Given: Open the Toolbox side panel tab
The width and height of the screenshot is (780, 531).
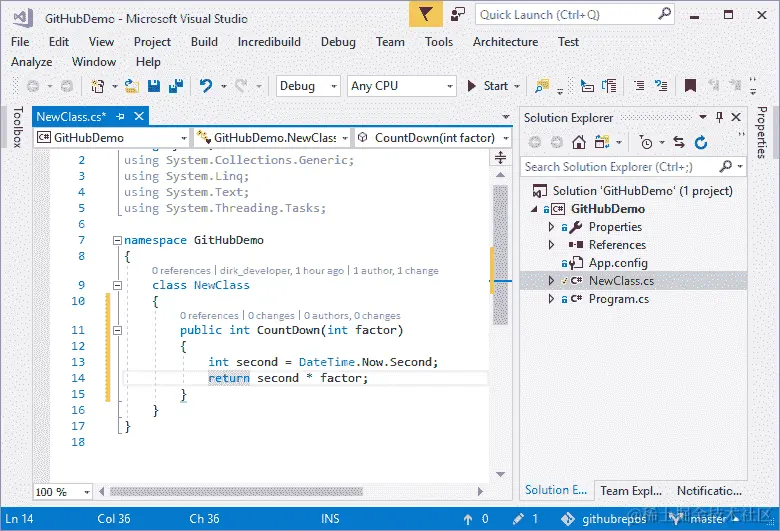Looking at the screenshot, I should tap(18, 127).
